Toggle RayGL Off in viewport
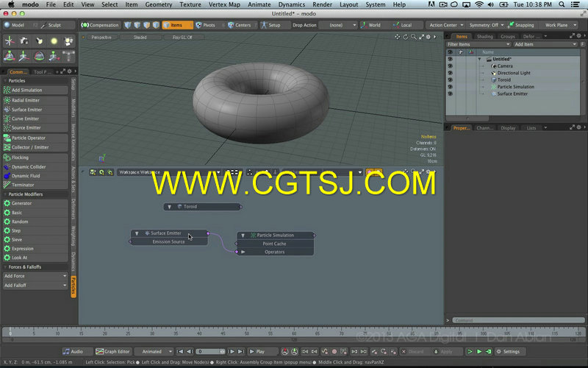588x368 pixels. click(182, 38)
